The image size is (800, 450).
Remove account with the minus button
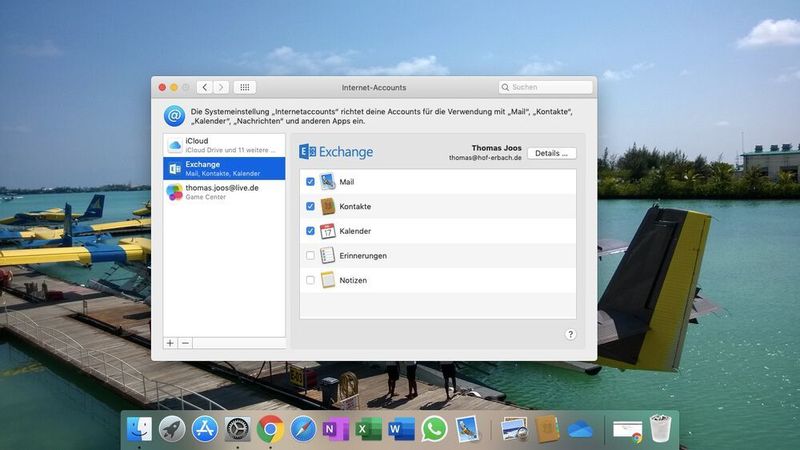coord(185,343)
